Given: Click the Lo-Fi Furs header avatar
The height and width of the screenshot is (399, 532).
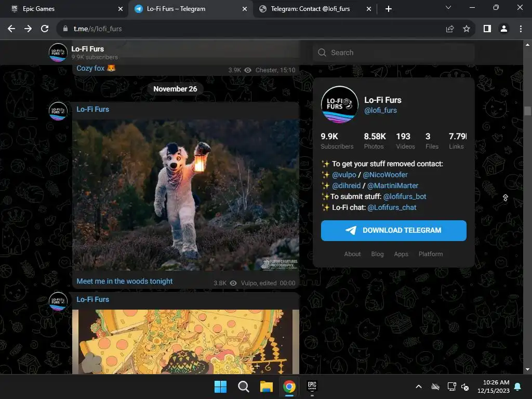Looking at the screenshot, I should 58,52.
